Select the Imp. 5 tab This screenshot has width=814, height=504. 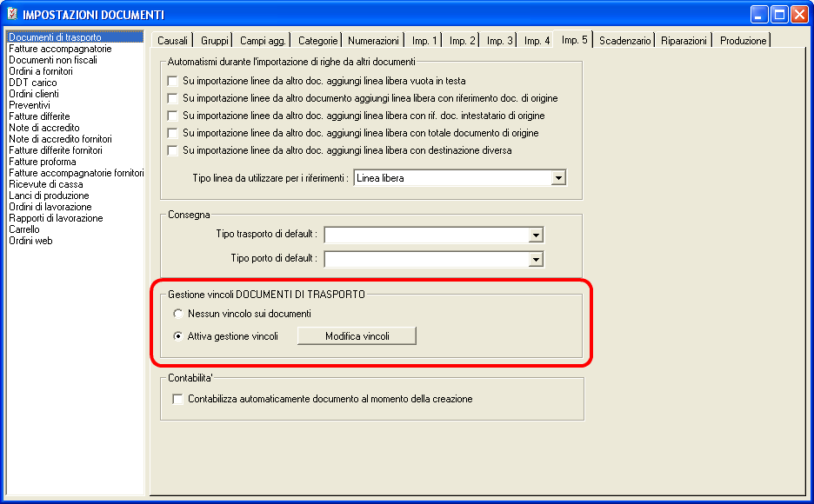click(574, 40)
